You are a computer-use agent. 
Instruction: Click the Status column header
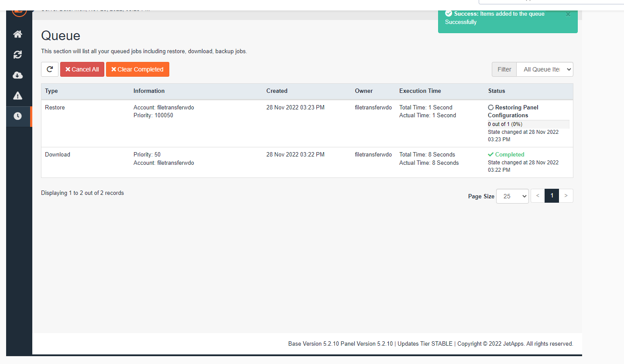pos(496,91)
